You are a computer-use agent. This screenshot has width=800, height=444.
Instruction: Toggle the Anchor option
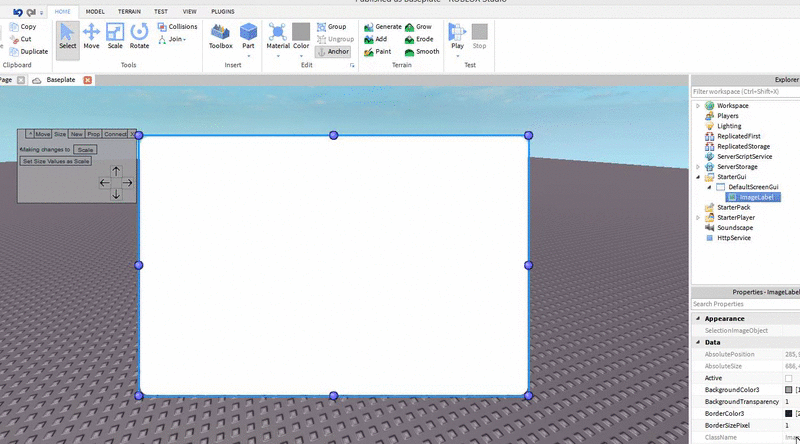pyautogui.click(x=333, y=51)
